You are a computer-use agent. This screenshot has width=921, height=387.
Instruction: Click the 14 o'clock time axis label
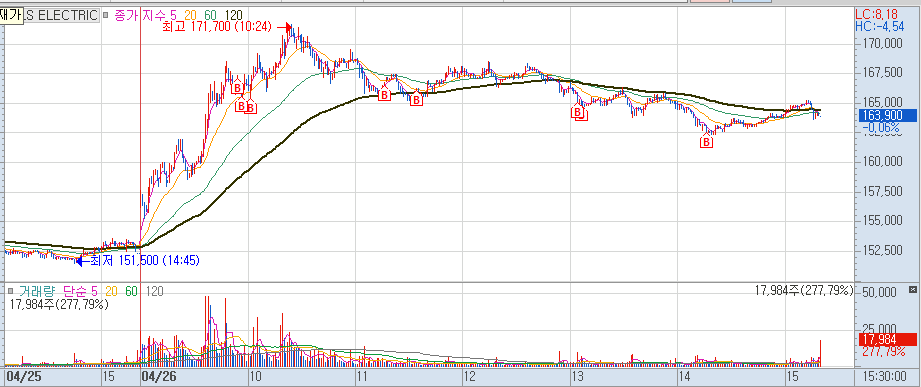pyautogui.click(x=684, y=376)
